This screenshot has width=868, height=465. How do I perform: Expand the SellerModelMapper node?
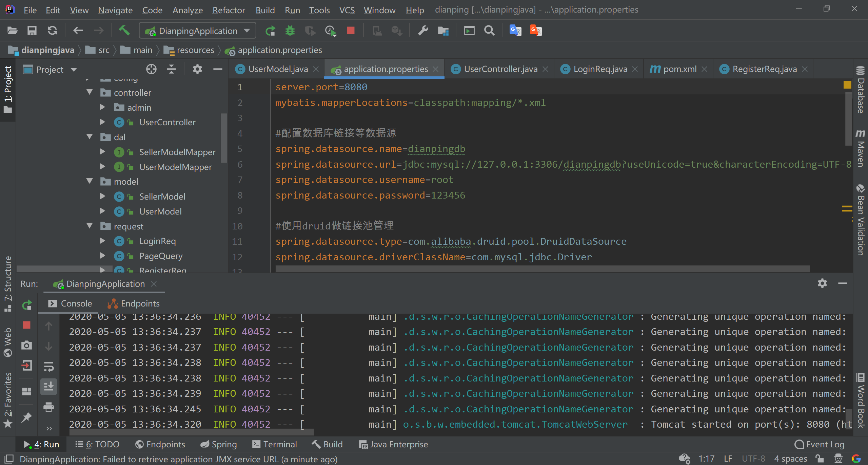point(102,152)
